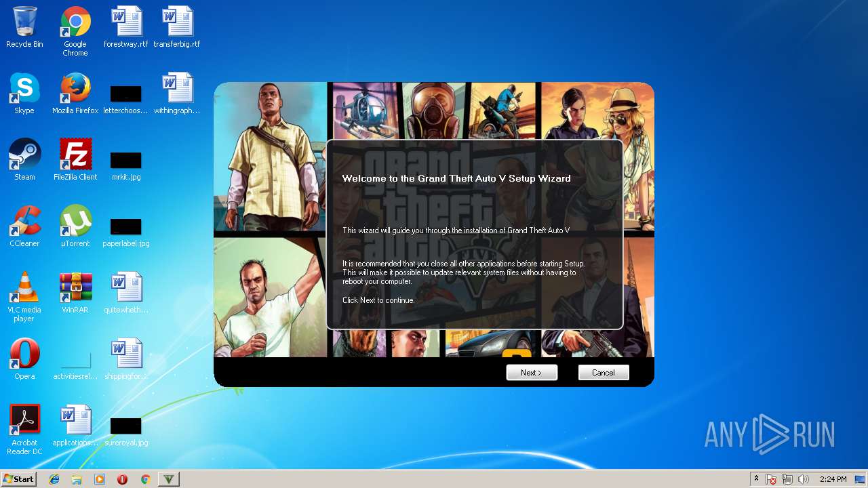Image resolution: width=868 pixels, height=488 pixels.
Task: Open the network tray icon
Action: 787,479
